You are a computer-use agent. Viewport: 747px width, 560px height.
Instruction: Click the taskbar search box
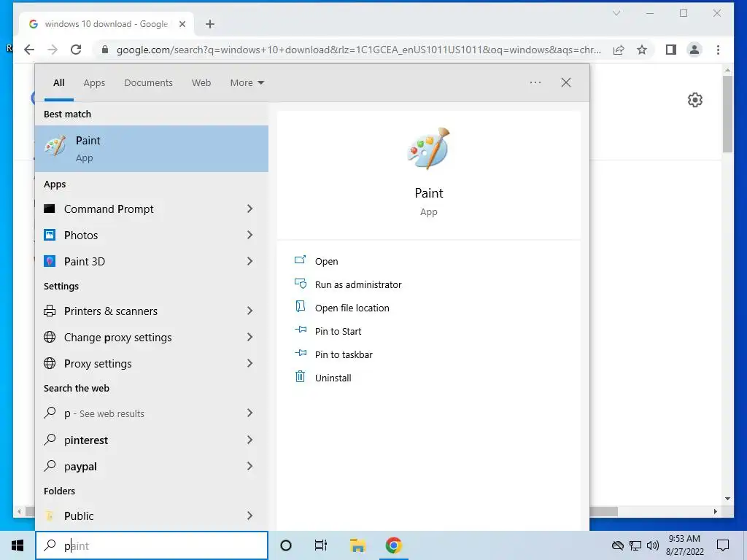pos(152,545)
